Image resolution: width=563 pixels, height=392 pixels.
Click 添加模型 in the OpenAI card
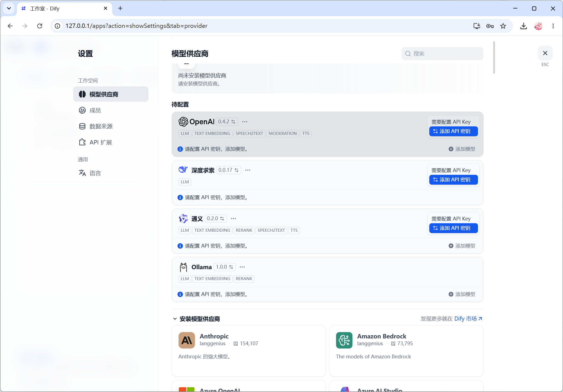coord(462,149)
